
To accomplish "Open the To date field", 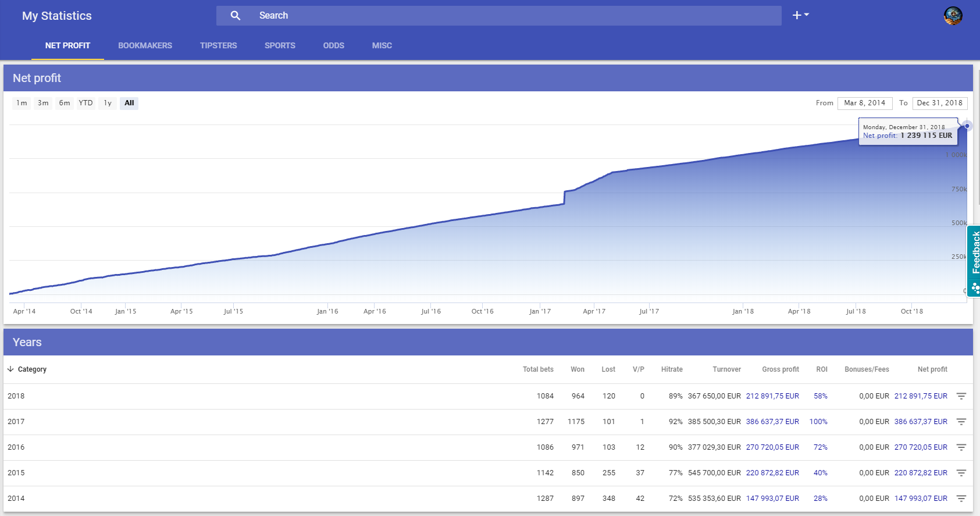I will click(940, 103).
